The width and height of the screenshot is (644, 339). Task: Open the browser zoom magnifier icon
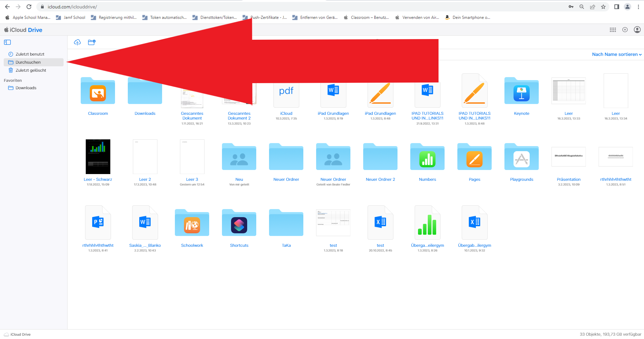(x=581, y=7)
